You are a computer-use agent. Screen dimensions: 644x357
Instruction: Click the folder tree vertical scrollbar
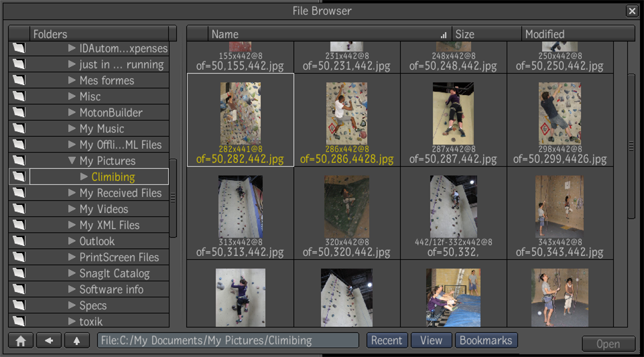click(x=174, y=198)
